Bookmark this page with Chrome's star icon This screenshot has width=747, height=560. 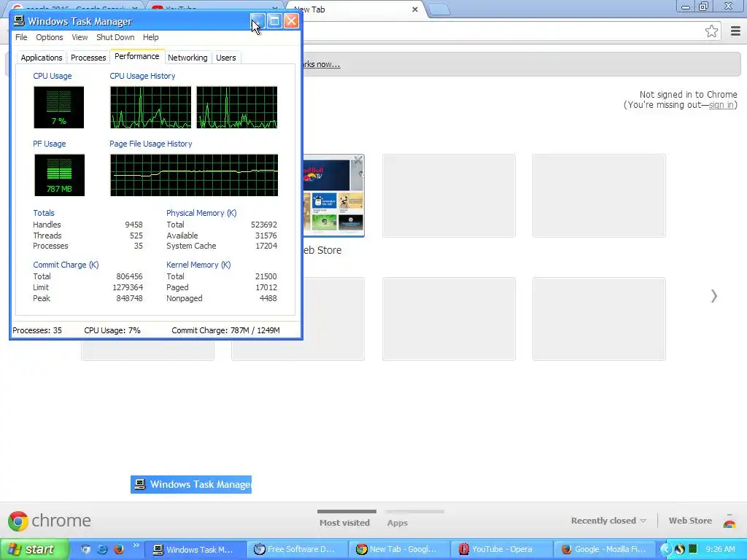(711, 31)
